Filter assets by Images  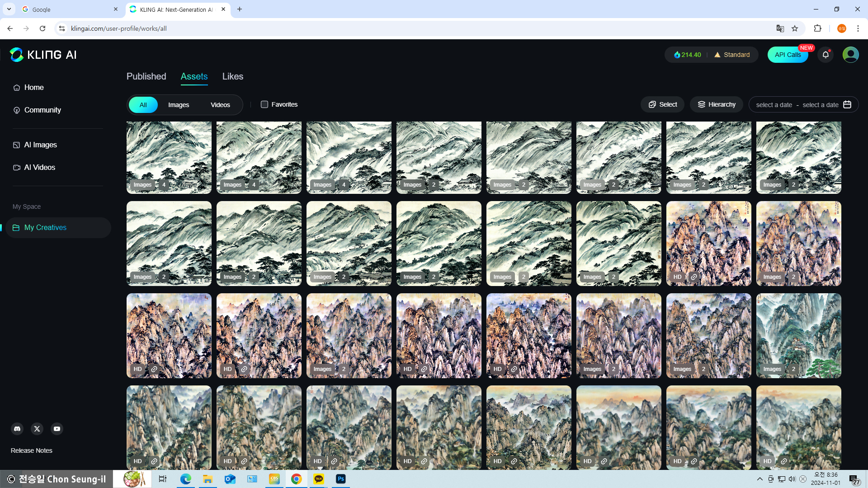click(x=179, y=105)
